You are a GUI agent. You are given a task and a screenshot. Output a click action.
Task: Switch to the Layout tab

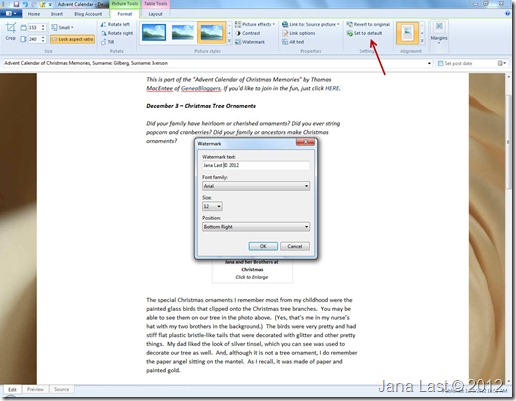pyautogui.click(x=155, y=14)
